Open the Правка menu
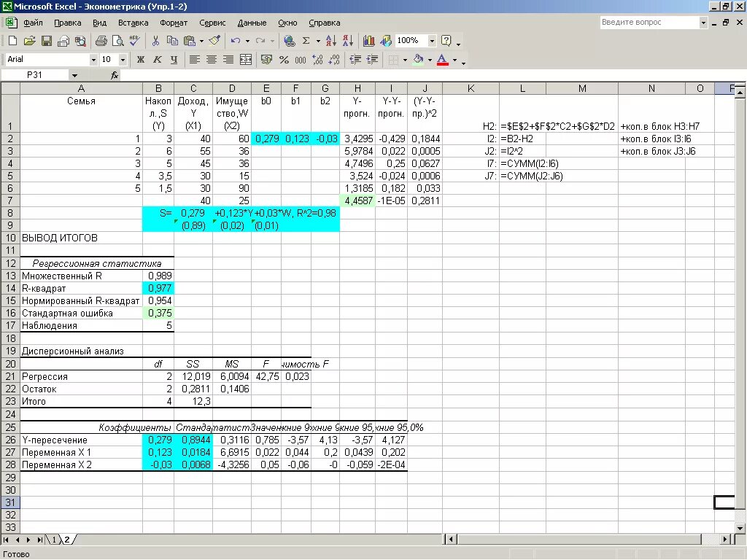The image size is (747, 560). 68,23
